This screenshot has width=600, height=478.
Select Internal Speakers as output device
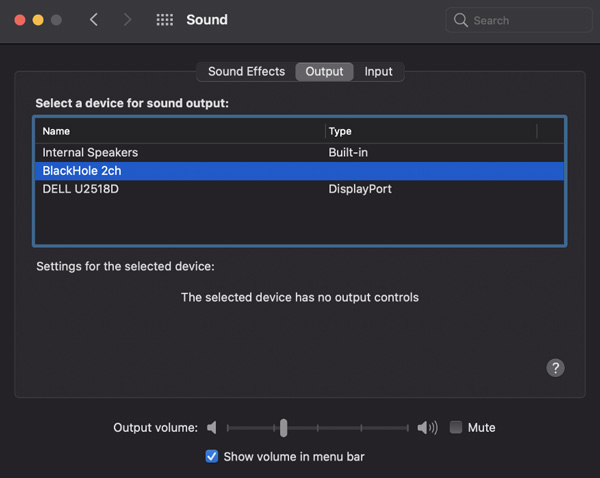click(x=90, y=152)
